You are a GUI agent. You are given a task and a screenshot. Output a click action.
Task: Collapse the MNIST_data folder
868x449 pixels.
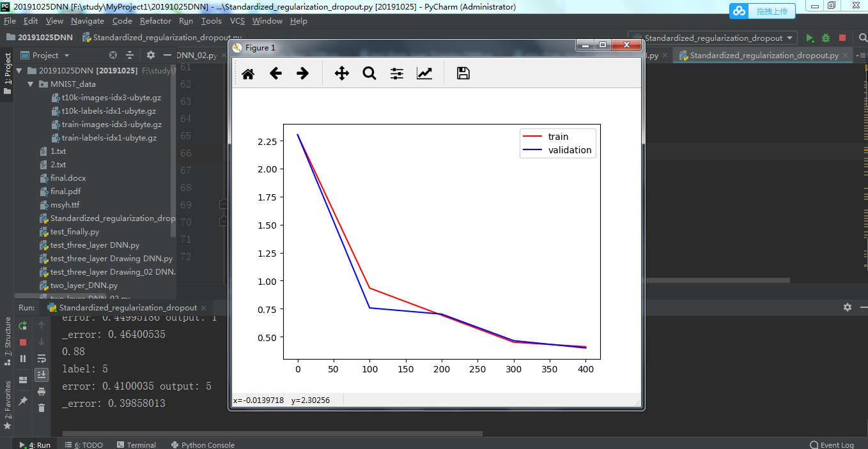(x=30, y=84)
